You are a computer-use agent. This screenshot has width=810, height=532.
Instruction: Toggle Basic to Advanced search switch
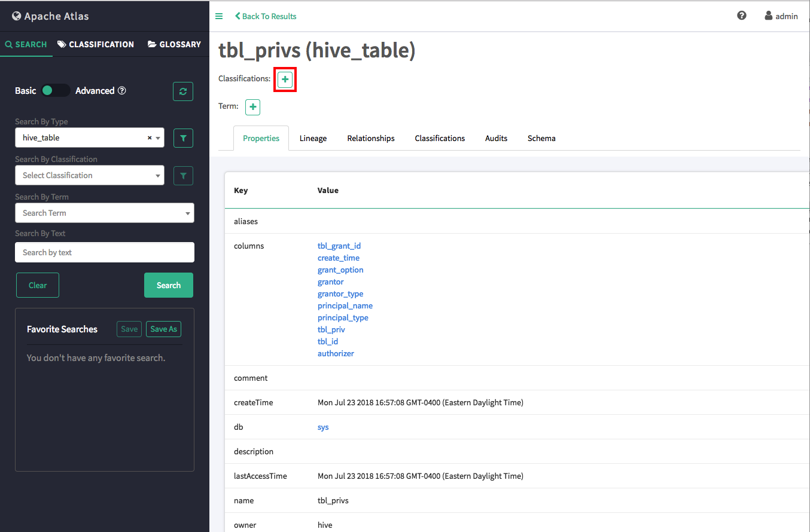[56, 91]
